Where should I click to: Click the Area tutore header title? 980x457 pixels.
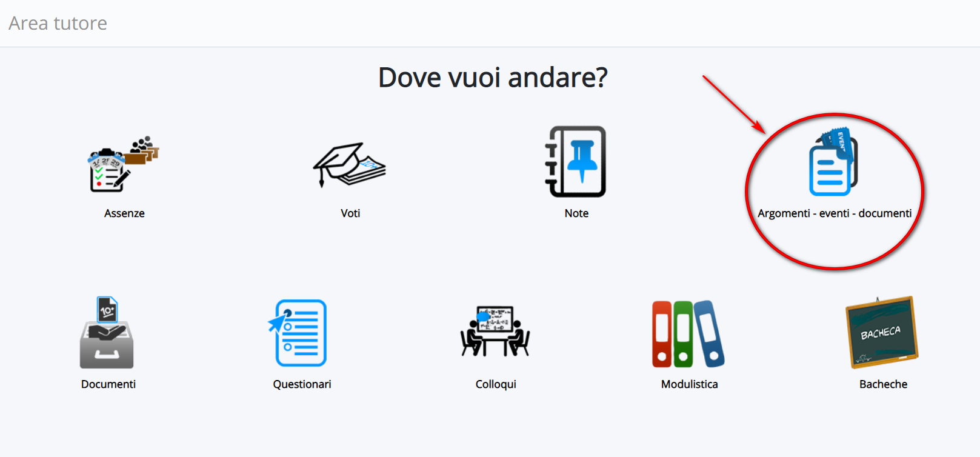[x=58, y=23]
